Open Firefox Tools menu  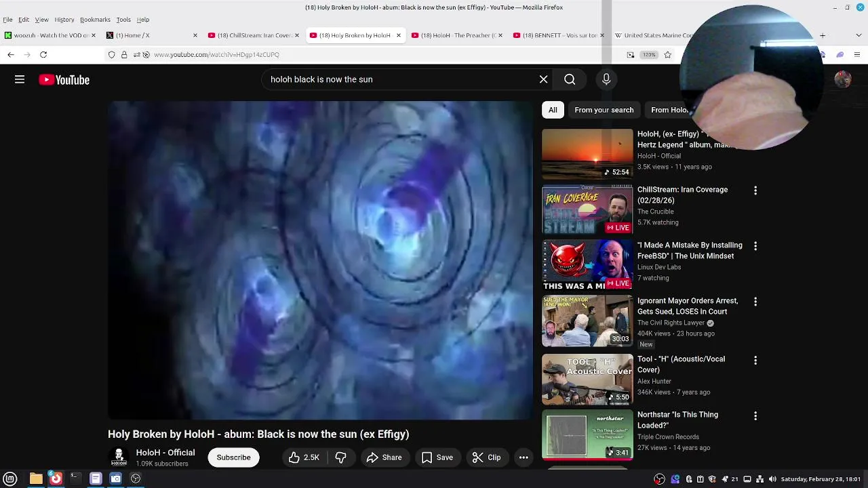pos(123,20)
